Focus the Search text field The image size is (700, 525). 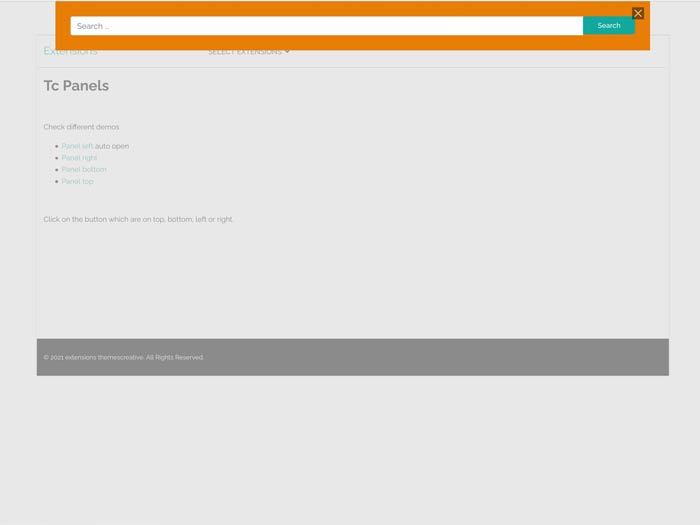point(326,26)
